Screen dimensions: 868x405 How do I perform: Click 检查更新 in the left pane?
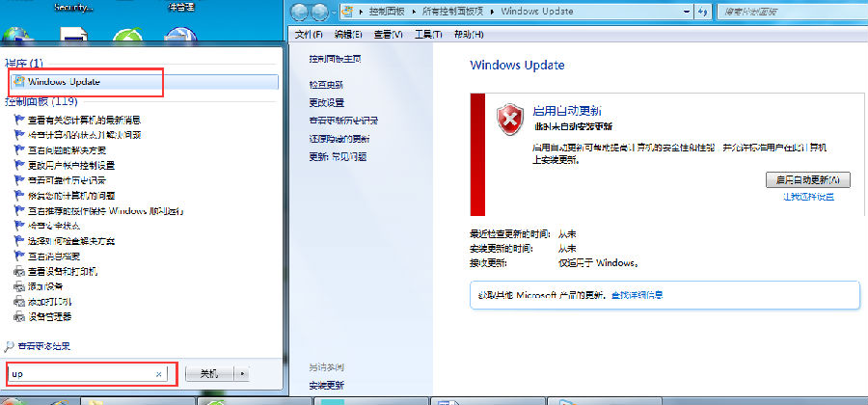tap(326, 85)
